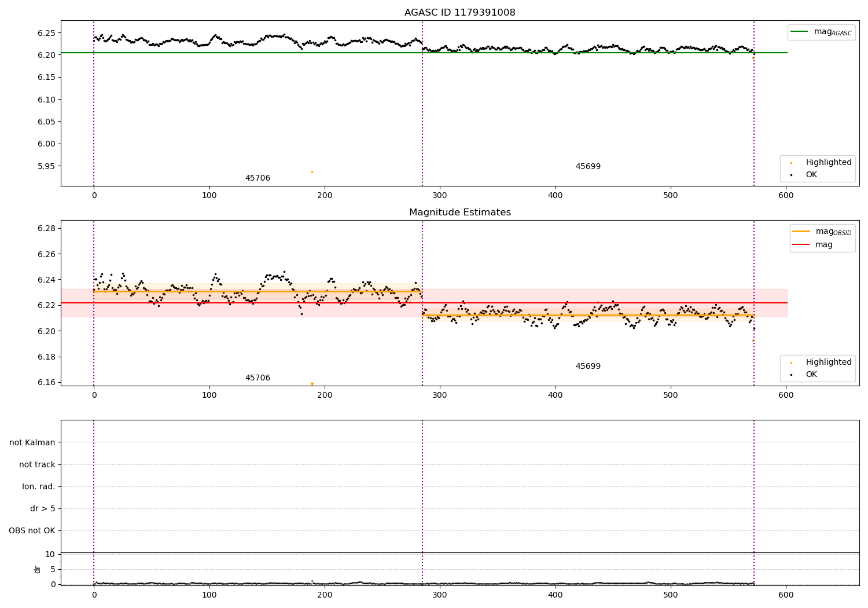Click the '6.25' y-tick in top plot
This screenshot has width=868, height=608.
click(x=46, y=33)
